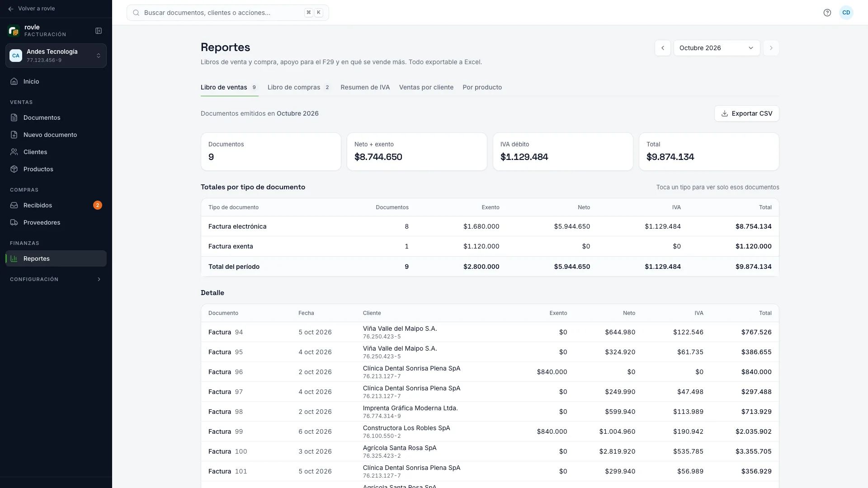Click the Proveedores truck icon
868x488 pixels.
click(14, 222)
